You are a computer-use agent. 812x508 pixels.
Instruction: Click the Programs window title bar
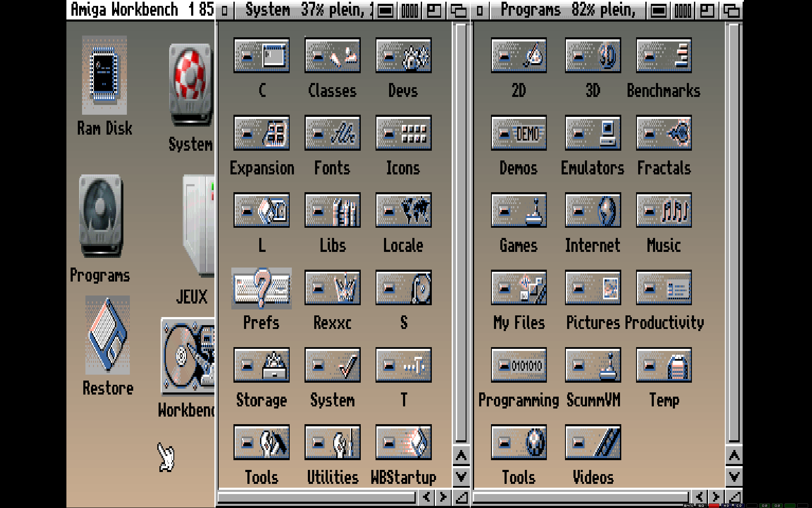[567, 9]
